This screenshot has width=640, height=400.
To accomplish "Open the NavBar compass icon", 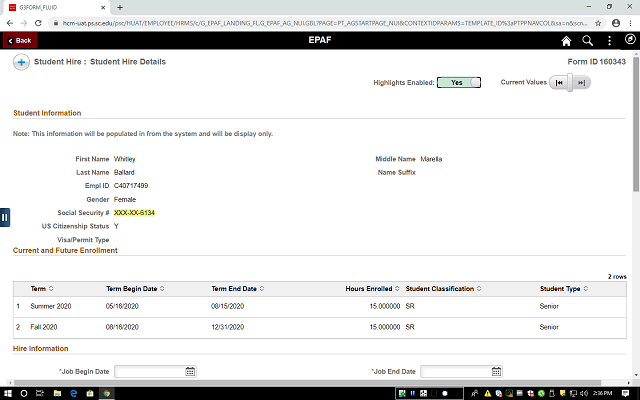I will [x=630, y=39].
